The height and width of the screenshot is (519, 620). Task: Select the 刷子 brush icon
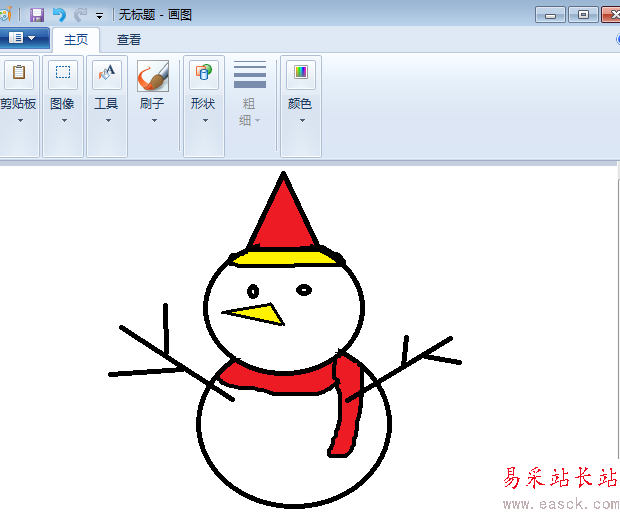point(153,75)
